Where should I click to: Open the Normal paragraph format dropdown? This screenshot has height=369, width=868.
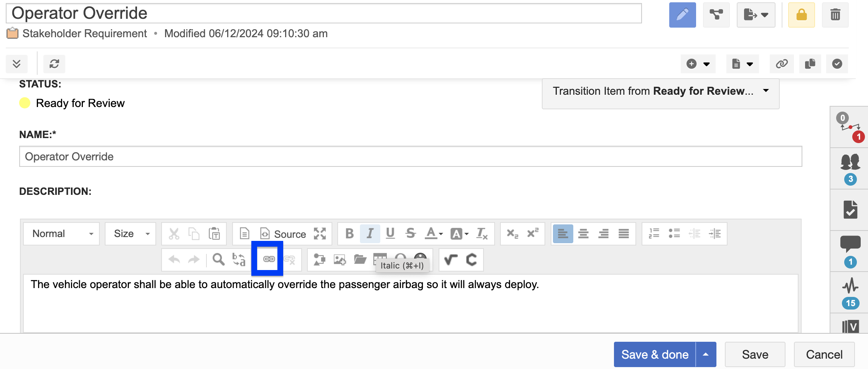61,234
